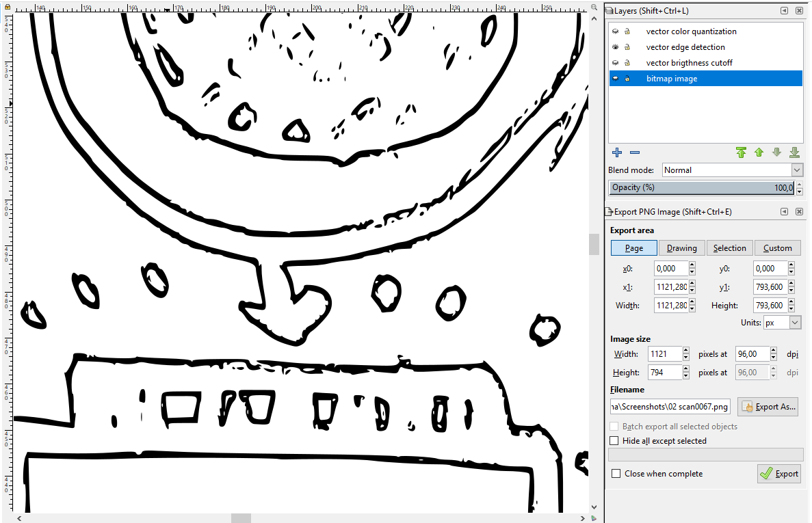The image size is (812, 523).
Task: Open the Units dropdown in Export panel
Action: pyautogui.click(x=782, y=322)
